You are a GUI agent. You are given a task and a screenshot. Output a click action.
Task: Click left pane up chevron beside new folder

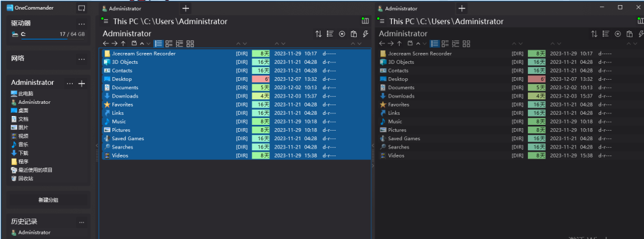[142, 43]
